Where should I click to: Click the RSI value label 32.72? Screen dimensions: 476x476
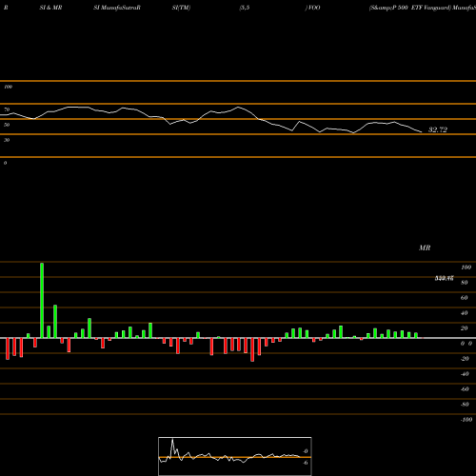pos(438,129)
